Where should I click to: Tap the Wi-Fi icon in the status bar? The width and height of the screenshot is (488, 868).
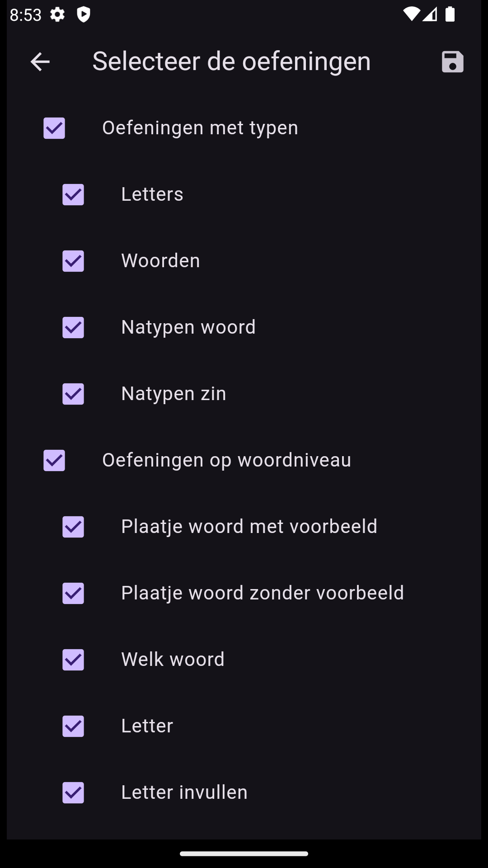coord(412,15)
